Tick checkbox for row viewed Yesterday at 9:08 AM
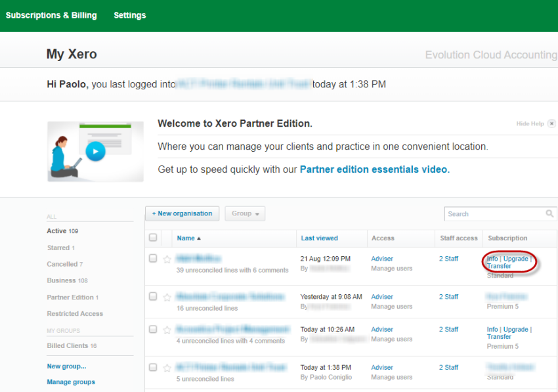The image size is (558, 392). [153, 296]
